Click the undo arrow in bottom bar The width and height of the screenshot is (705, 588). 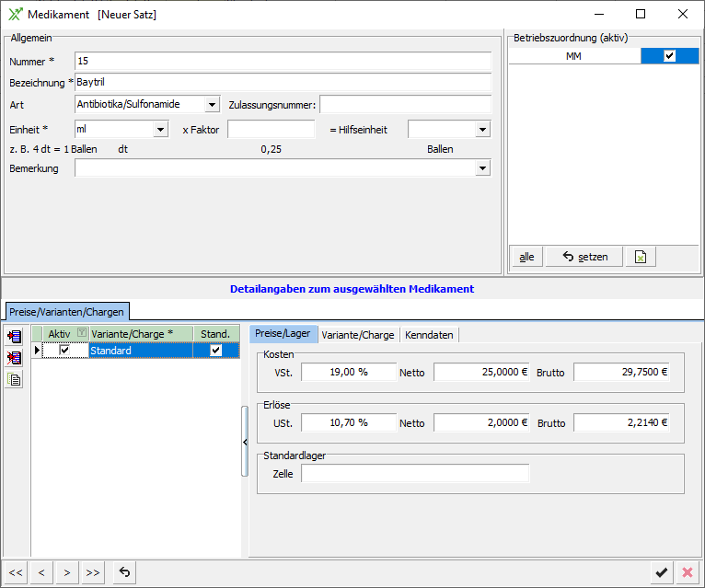tap(124, 572)
